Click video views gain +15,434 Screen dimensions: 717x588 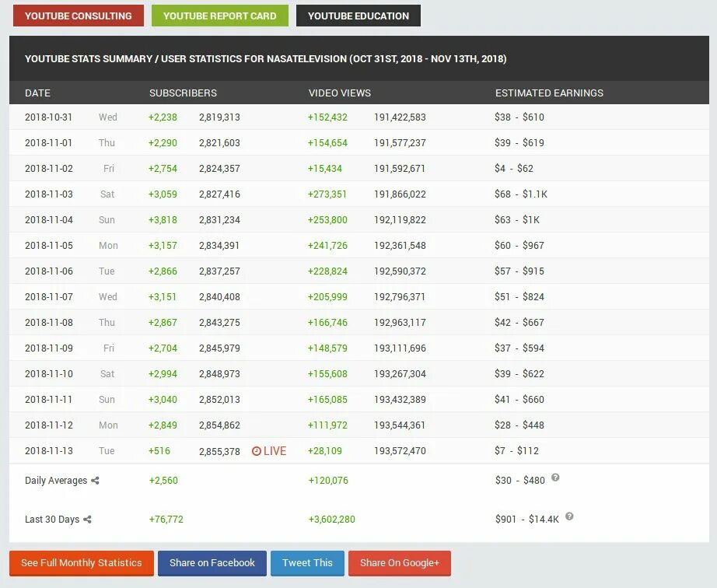click(x=324, y=168)
